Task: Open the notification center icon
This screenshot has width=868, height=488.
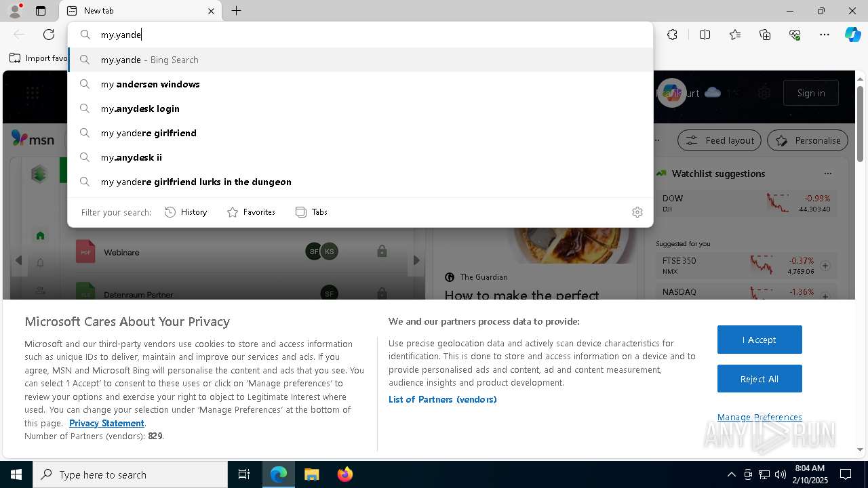Action: [846, 474]
